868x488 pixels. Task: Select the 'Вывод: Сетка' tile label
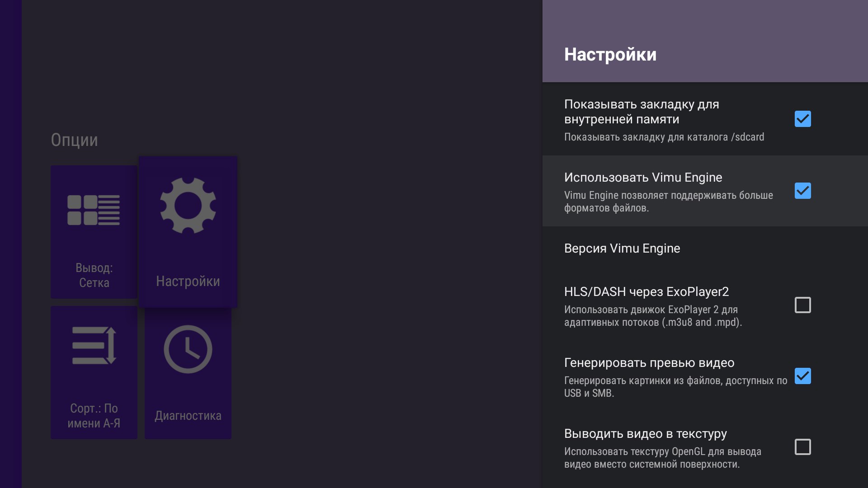(x=94, y=275)
